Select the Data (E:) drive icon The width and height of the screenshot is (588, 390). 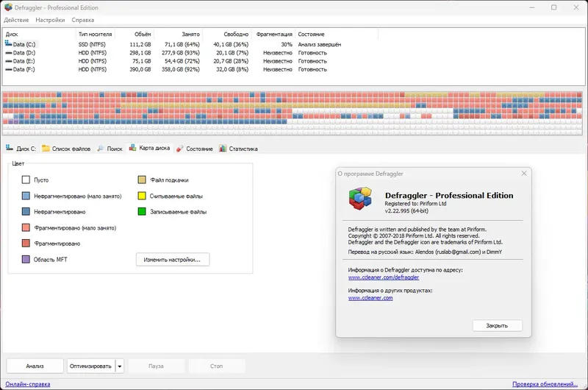(8, 61)
